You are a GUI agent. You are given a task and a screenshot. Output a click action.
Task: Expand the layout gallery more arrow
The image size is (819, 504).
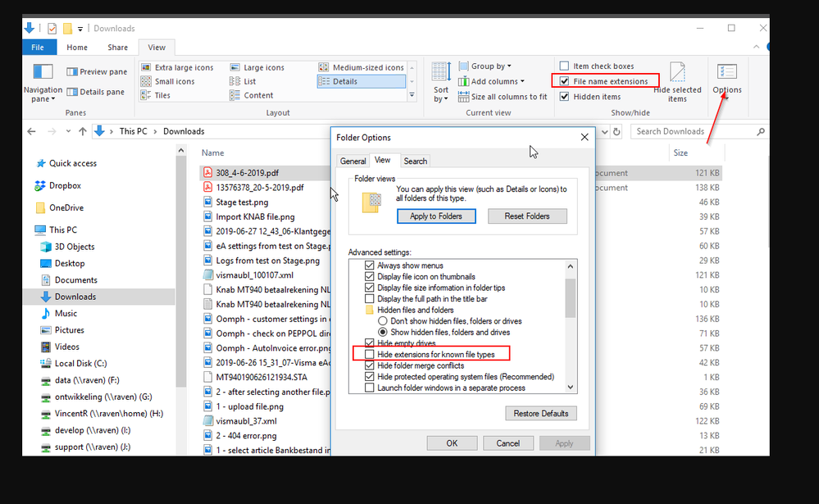[412, 95]
